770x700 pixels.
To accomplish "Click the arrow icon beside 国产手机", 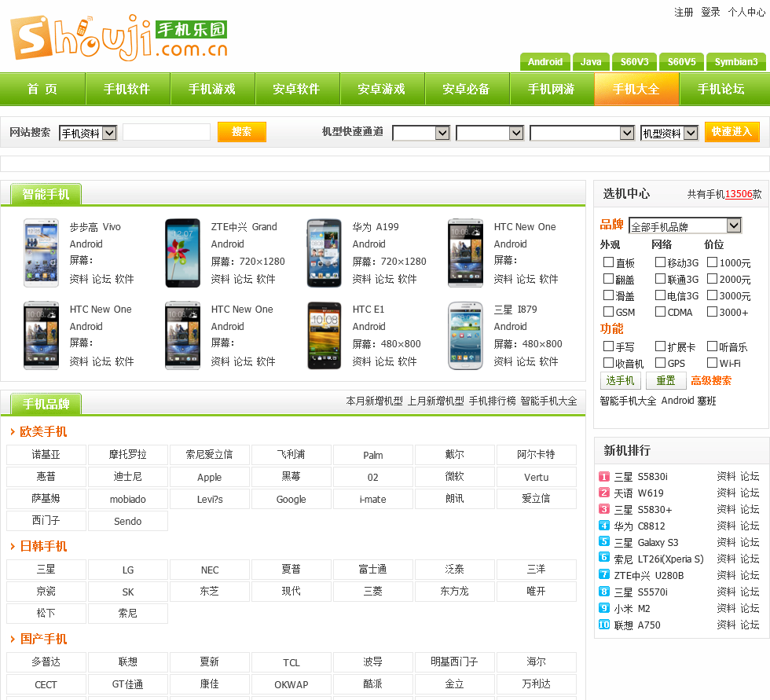I will (13, 639).
